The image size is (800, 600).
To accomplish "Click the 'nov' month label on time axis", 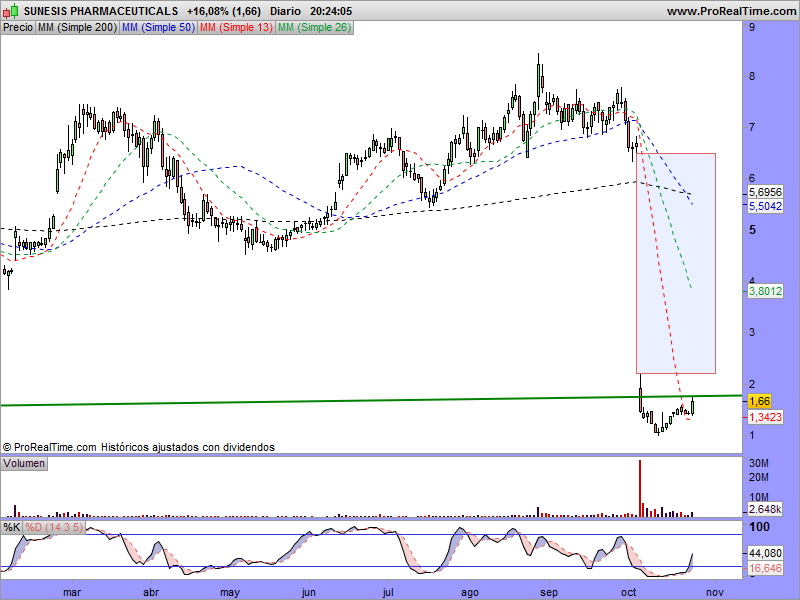I will (715, 592).
